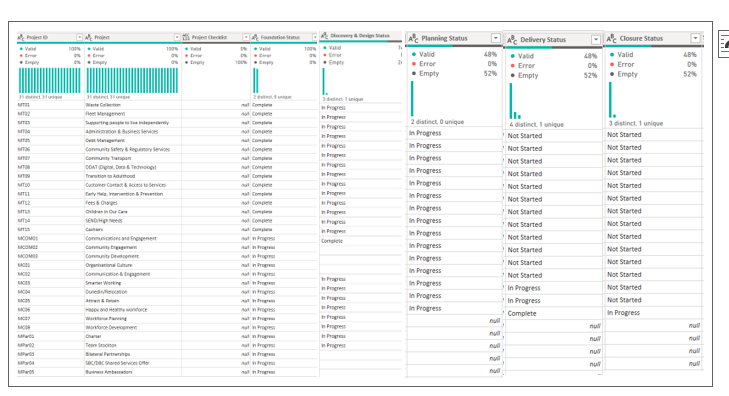The width and height of the screenshot is (729, 396).
Task: Open the Delivery Status filter dropdown
Action: (x=596, y=40)
